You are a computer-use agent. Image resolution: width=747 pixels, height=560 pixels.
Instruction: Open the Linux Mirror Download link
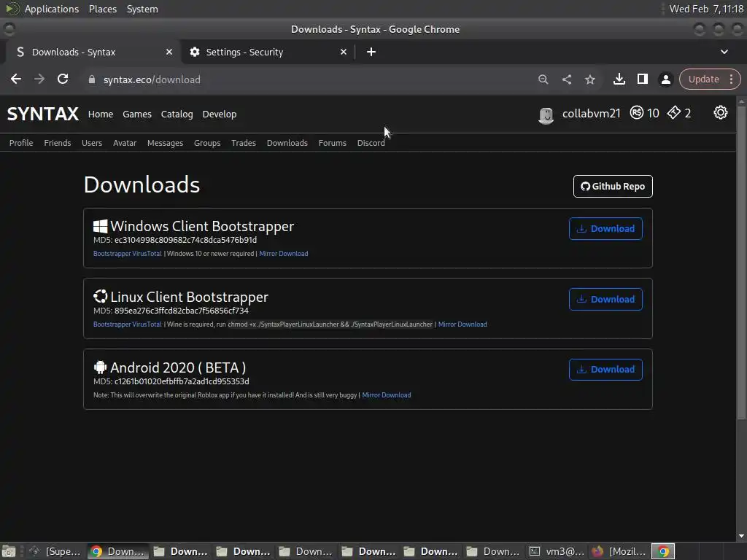462,324
